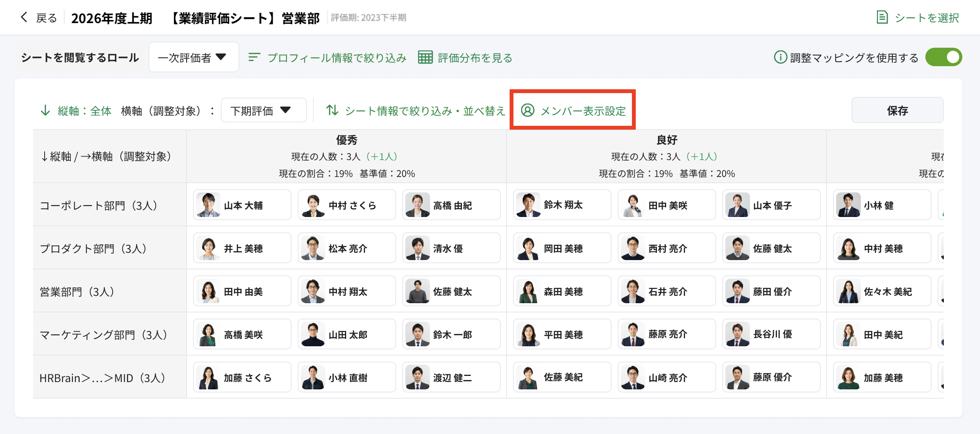Open 評価分布を見る view

click(475, 58)
